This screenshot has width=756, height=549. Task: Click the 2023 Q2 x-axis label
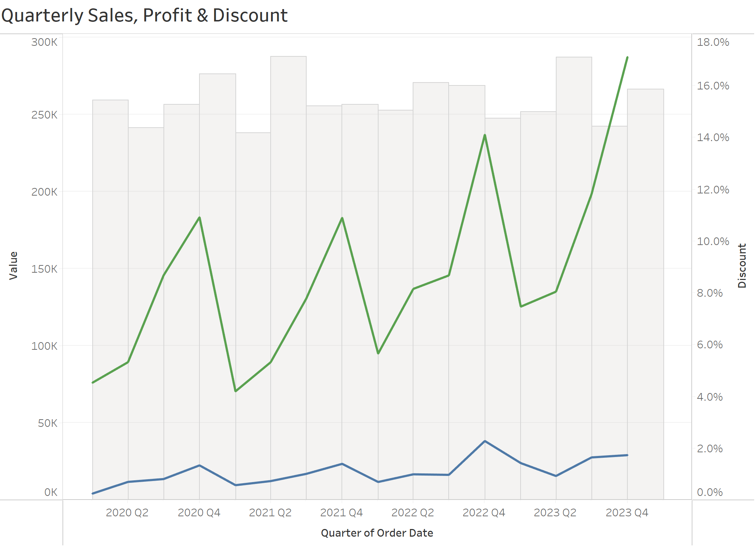click(x=555, y=512)
